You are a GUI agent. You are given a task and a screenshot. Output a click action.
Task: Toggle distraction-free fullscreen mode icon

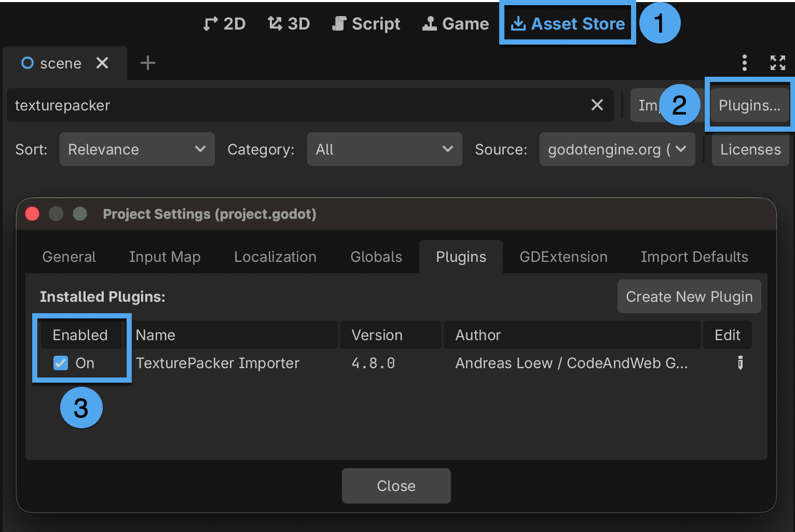(777, 63)
